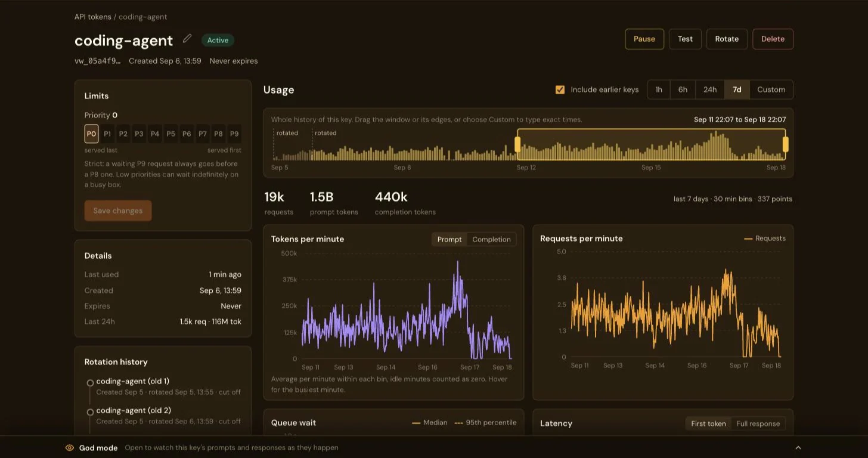This screenshot has height=458, width=868.
Task: Select the 7d usage range
Action: pos(737,89)
